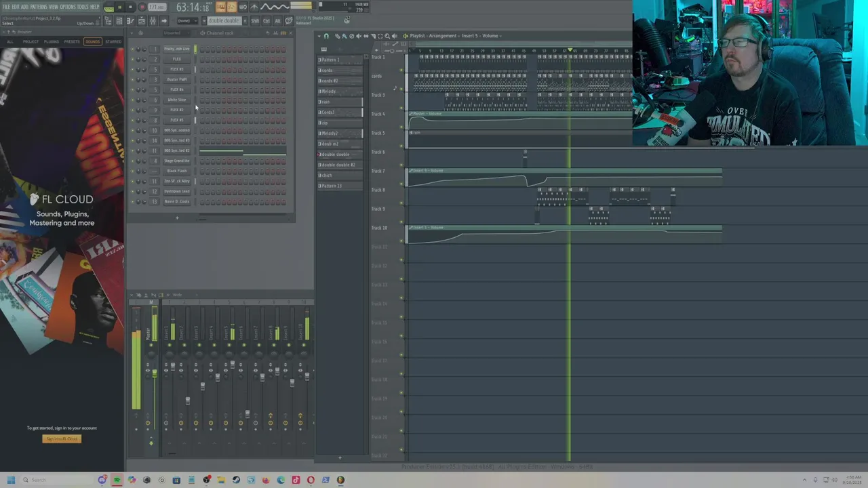
Task: Open Steam from the taskbar
Action: click(x=236, y=480)
